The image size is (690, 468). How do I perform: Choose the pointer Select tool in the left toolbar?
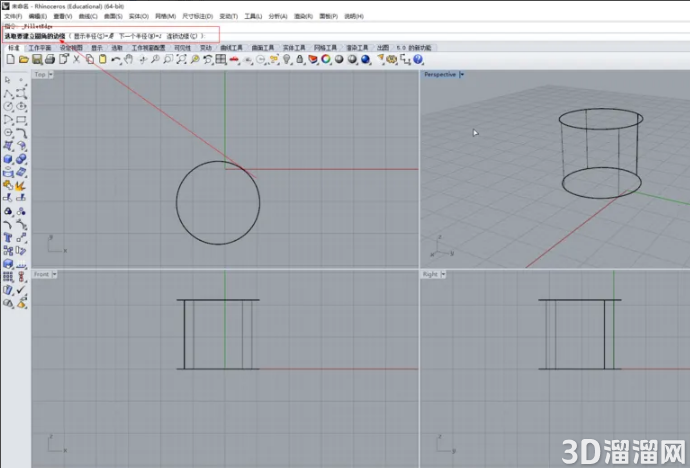7,80
